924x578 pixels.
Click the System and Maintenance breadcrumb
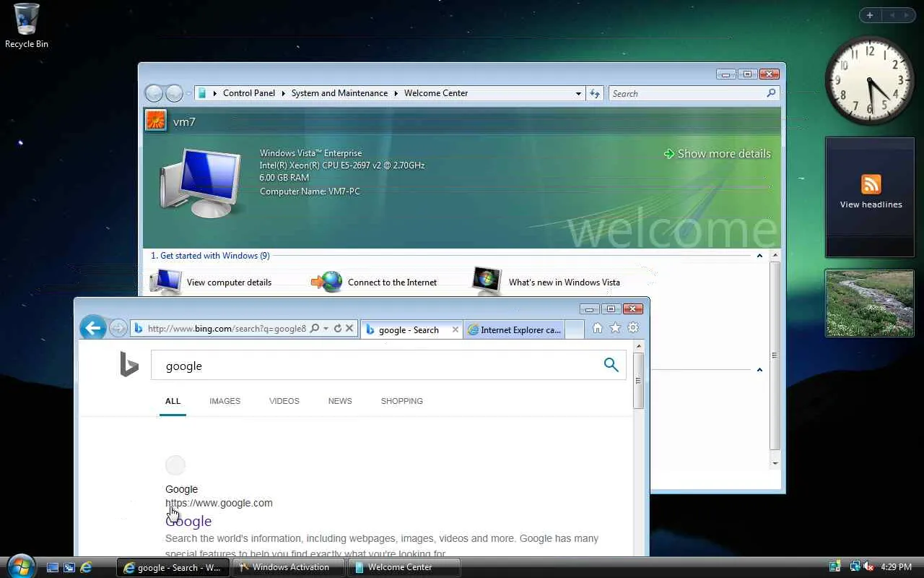[x=339, y=93]
